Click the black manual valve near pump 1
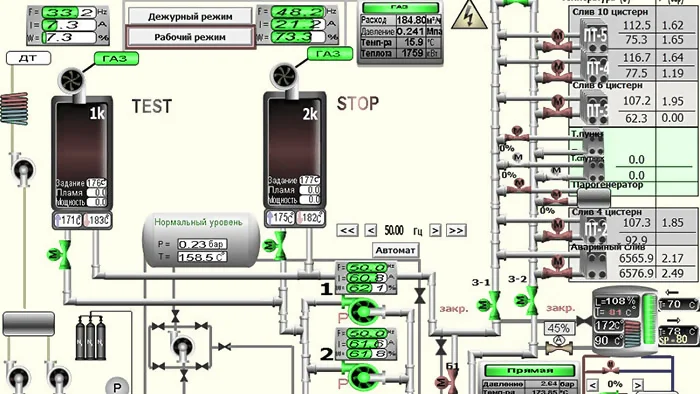Image resolution: width=700 pixels, height=394 pixels. click(x=420, y=295)
